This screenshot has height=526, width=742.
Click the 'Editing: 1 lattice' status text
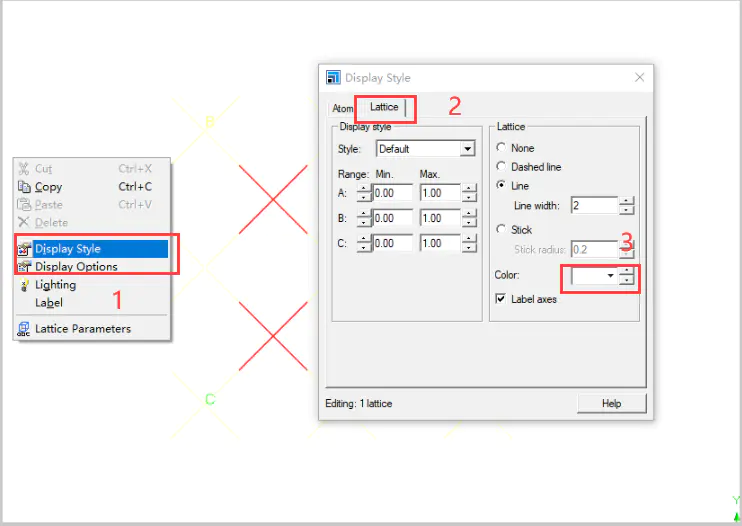pyautogui.click(x=359, y=403)
